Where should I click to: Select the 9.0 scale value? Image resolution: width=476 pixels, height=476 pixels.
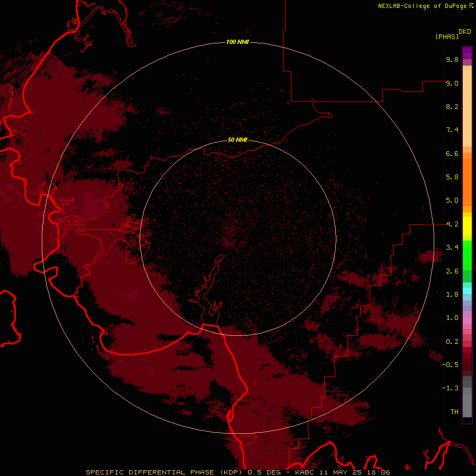[452, 83]
